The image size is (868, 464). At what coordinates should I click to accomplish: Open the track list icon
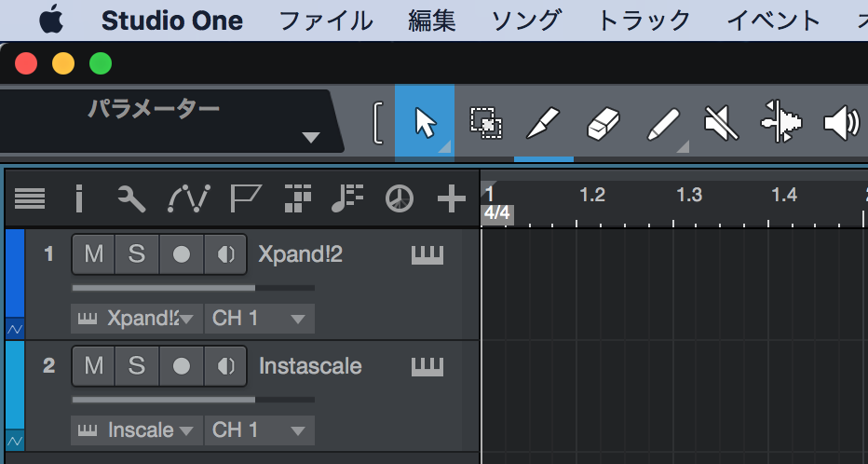click(x=30, y=198)
